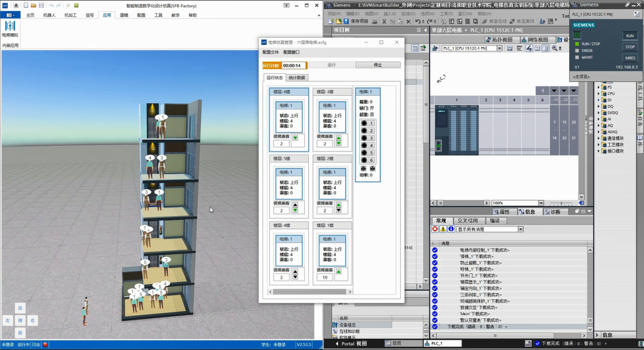Click 转至在线 go online in TIA Portal
Image resolution: width=644 pixels, height=350 pixels.
point(494,21)
